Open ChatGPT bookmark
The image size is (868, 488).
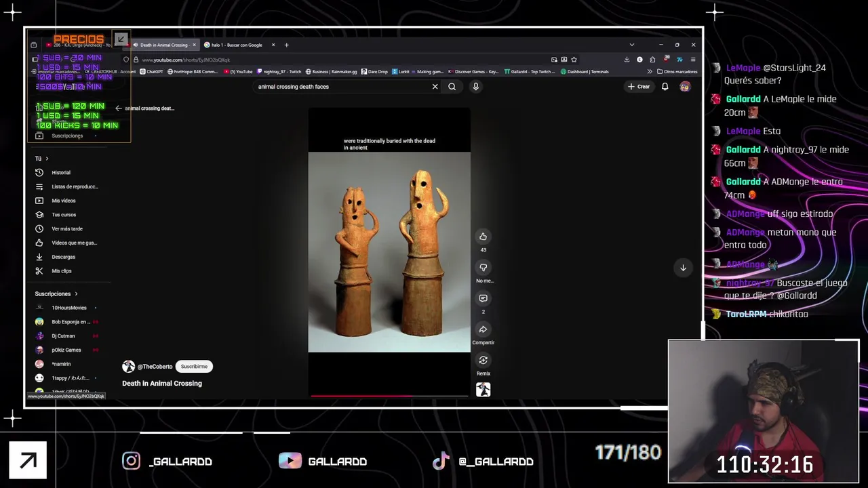click(152, 72)
